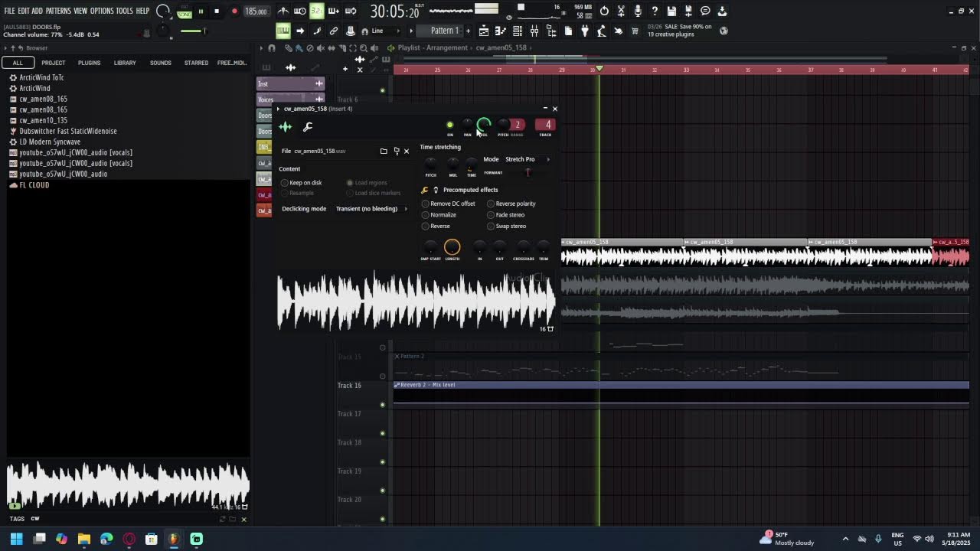Switch to the PLUGINS browser tab
The height and width of the screenshot is (551, 980).
pos(89,63)
